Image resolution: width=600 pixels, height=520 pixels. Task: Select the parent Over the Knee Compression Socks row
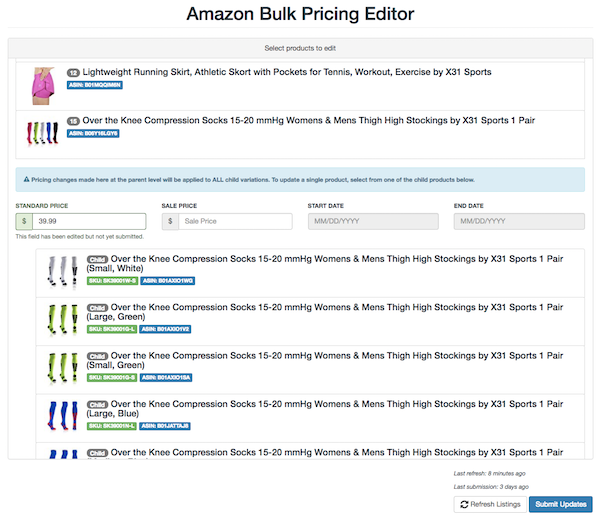tap(300, 134)
